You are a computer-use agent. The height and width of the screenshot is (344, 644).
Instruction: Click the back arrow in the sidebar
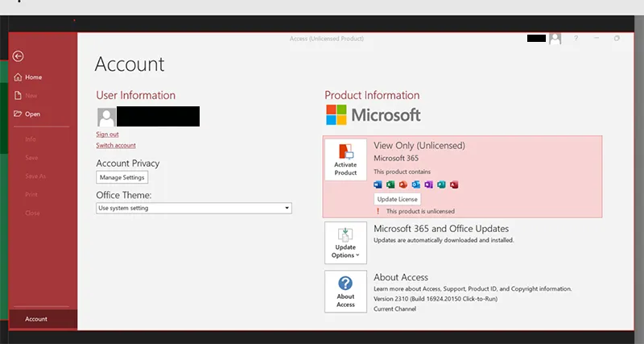click(x=19, y=56)
